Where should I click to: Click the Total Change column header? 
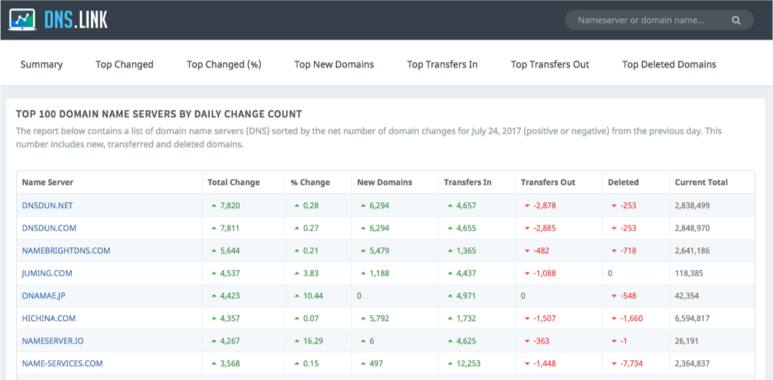(234, 182)
